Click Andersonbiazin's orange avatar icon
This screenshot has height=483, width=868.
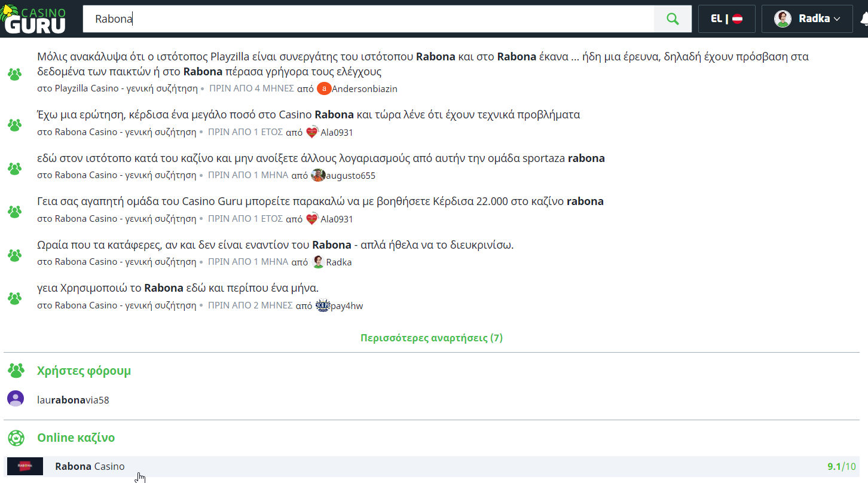323,88
